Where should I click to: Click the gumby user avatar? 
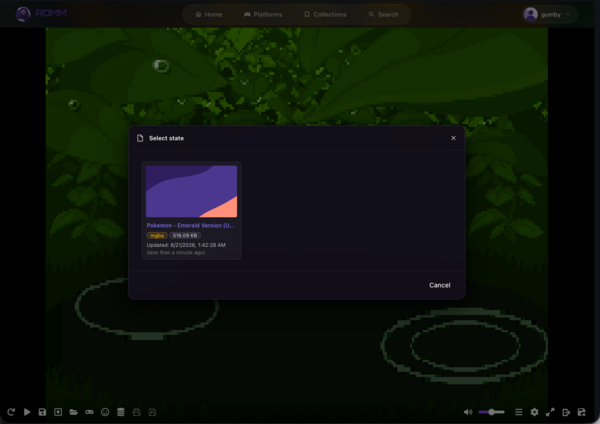click(531, 15)
